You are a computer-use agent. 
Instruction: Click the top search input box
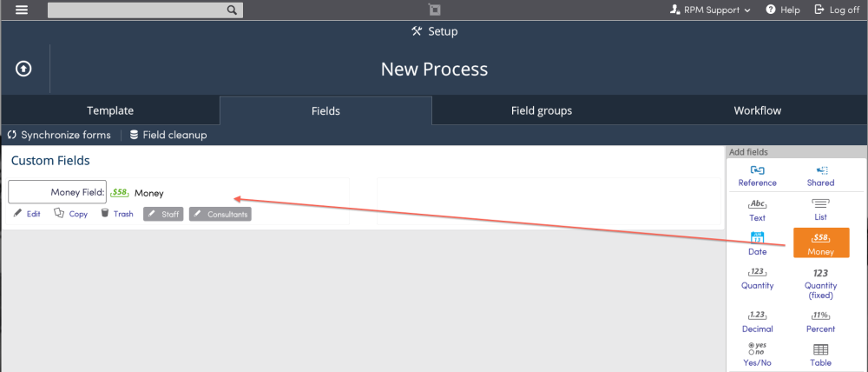tap(145, 10)
